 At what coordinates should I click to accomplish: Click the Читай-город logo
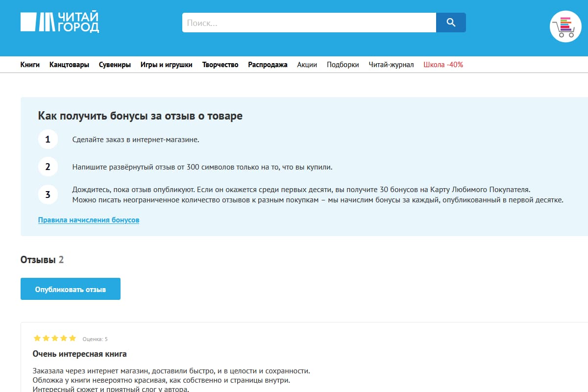click(x=60, y=23)
